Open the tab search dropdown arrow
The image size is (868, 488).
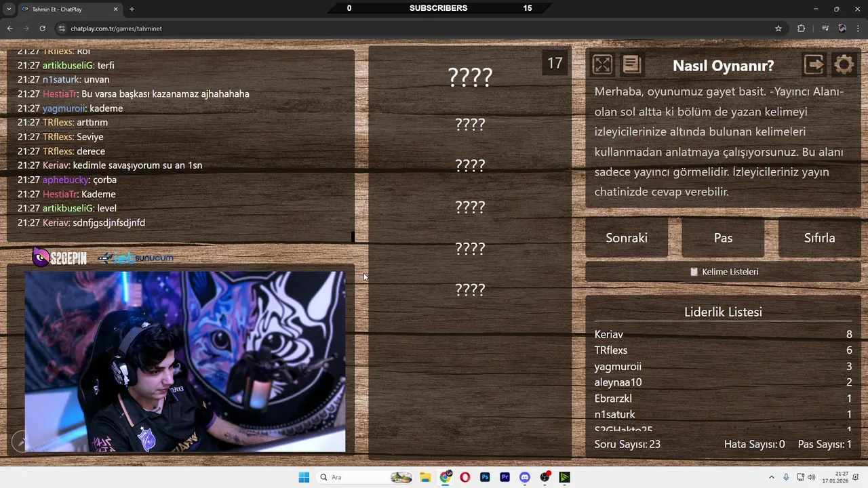click(9, 9)
